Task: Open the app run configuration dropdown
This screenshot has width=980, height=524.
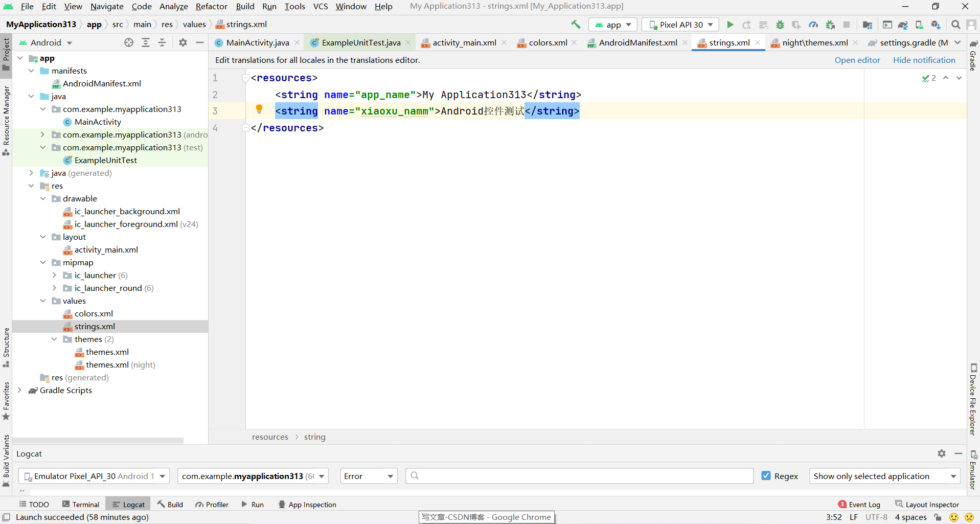Action: tap(613, 25)
